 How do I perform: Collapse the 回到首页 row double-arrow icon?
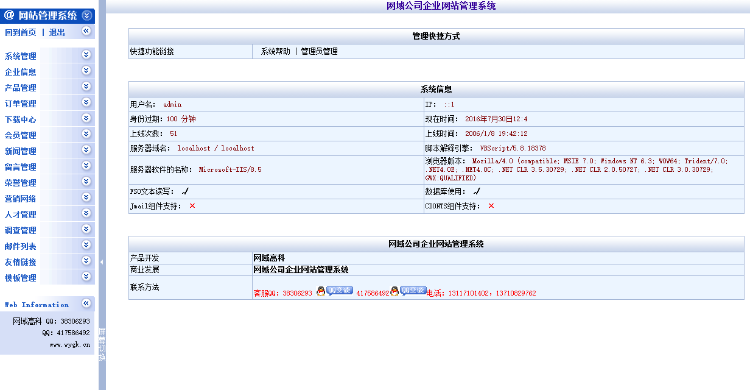pos(86,31)
